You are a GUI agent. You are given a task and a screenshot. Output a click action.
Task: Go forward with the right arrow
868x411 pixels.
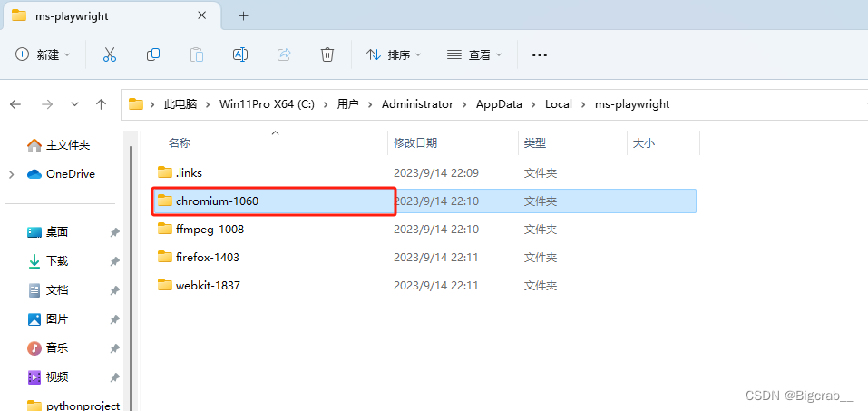pos(47,104)
